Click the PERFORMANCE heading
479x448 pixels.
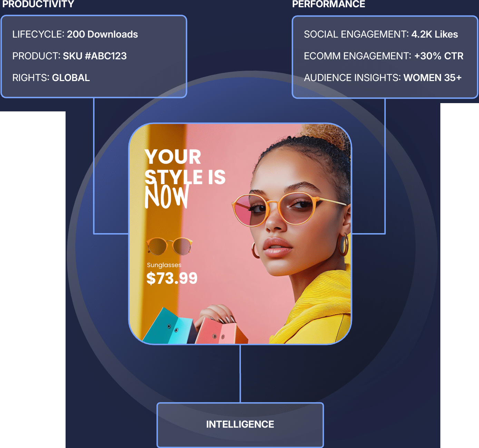pyautogui.click(x=329, y=4)
